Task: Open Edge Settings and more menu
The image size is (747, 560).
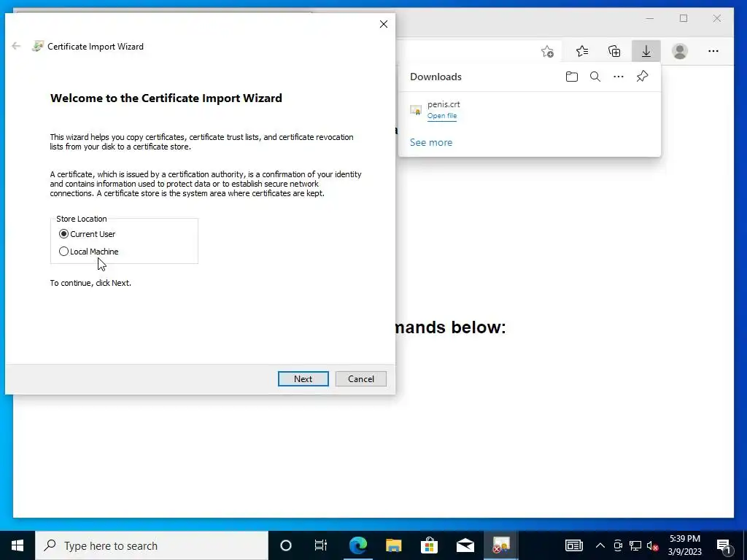Action: coord(713,51)
